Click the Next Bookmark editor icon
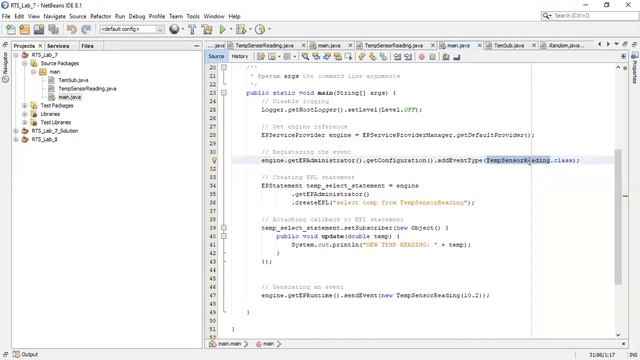The image size is (640, 360). point(372,57)
